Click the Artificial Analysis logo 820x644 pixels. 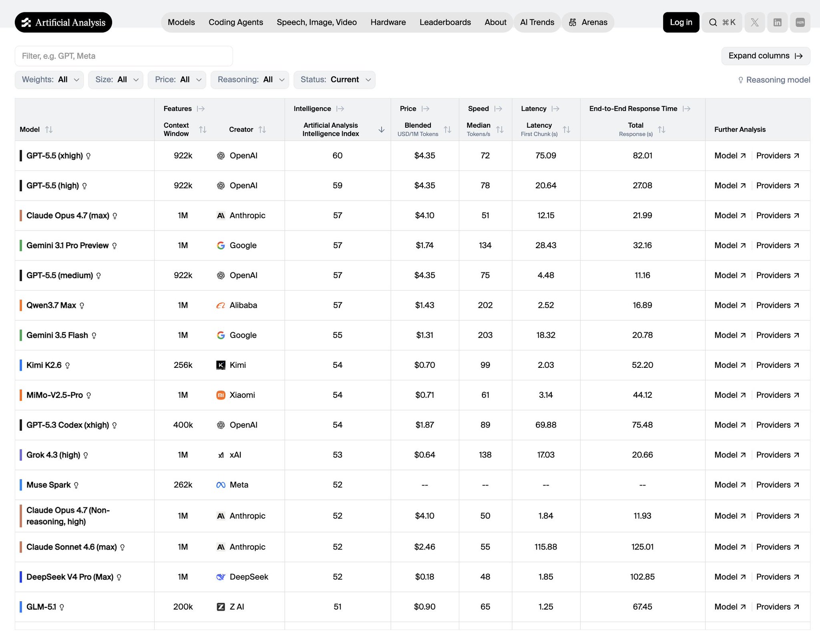(63, 22)
